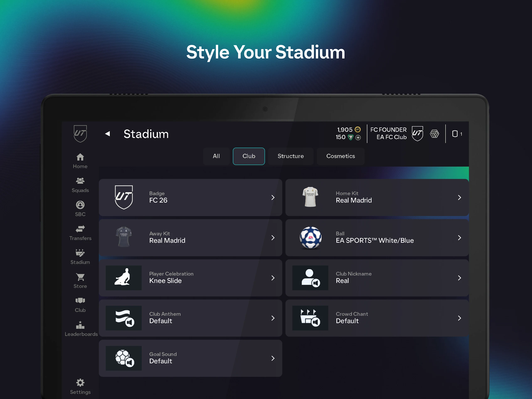Add FC Points with plus icon

click(358, 137)
